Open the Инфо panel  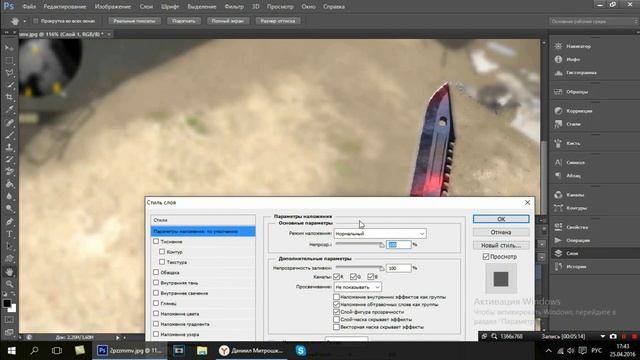(567, 59)
